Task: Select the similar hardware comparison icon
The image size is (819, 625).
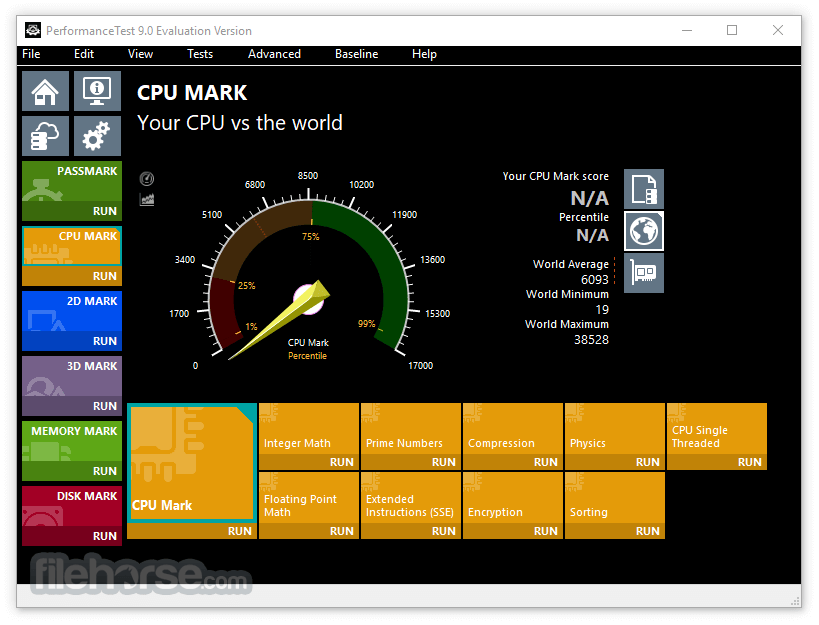Action: click(644, 273)
